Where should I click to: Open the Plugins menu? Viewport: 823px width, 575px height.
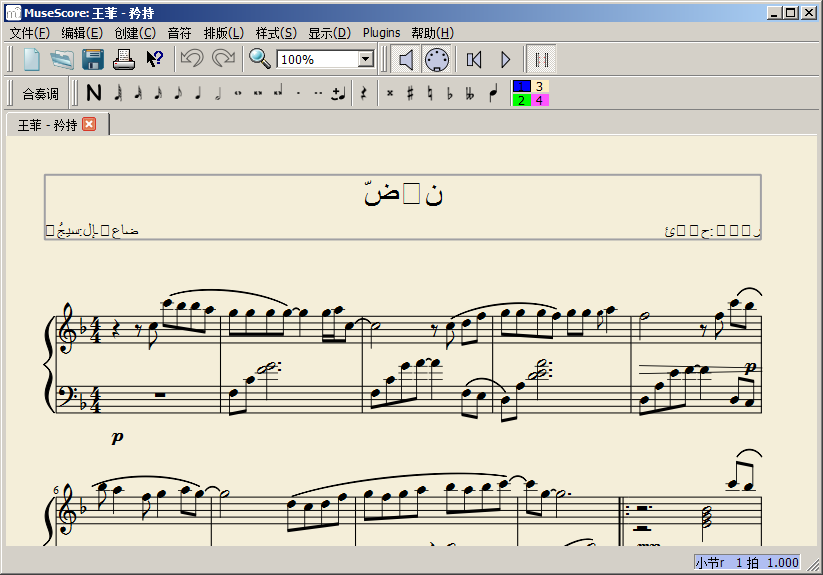point(382,33)
